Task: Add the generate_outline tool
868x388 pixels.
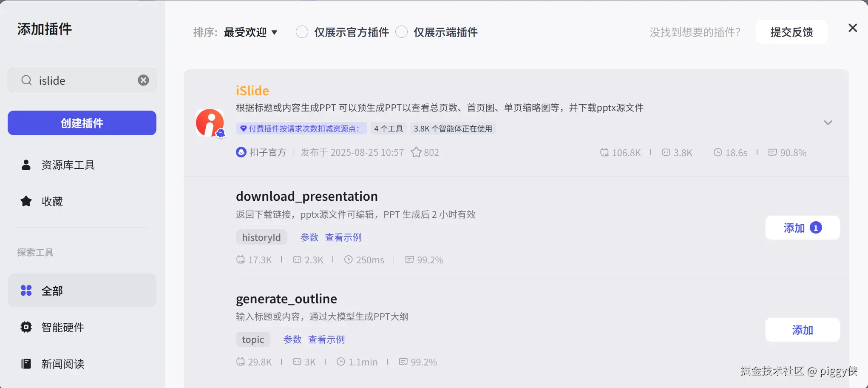Action: pyautogui.click(x=803, y=330)
